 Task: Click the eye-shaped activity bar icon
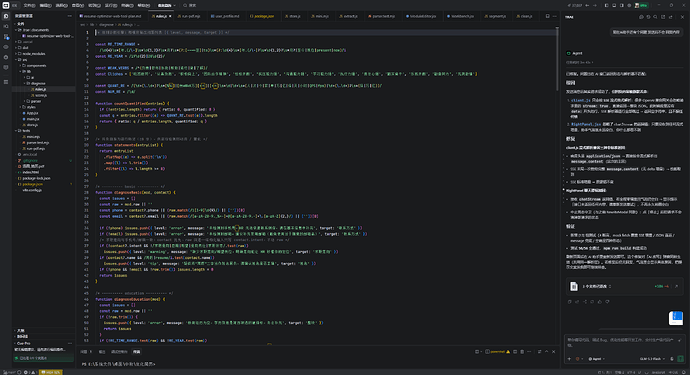click(x=6, y=47)
